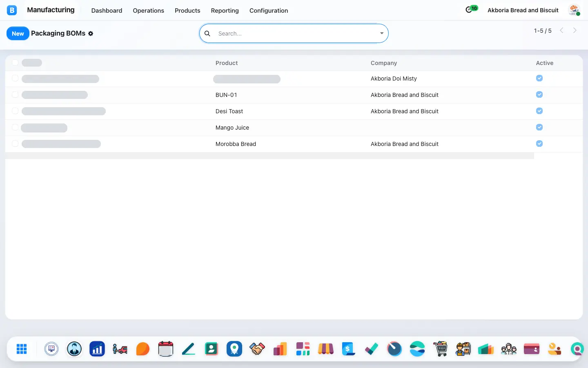
Task: Open the striped awning shop app in the dock
Action: [x=326, y=349]
